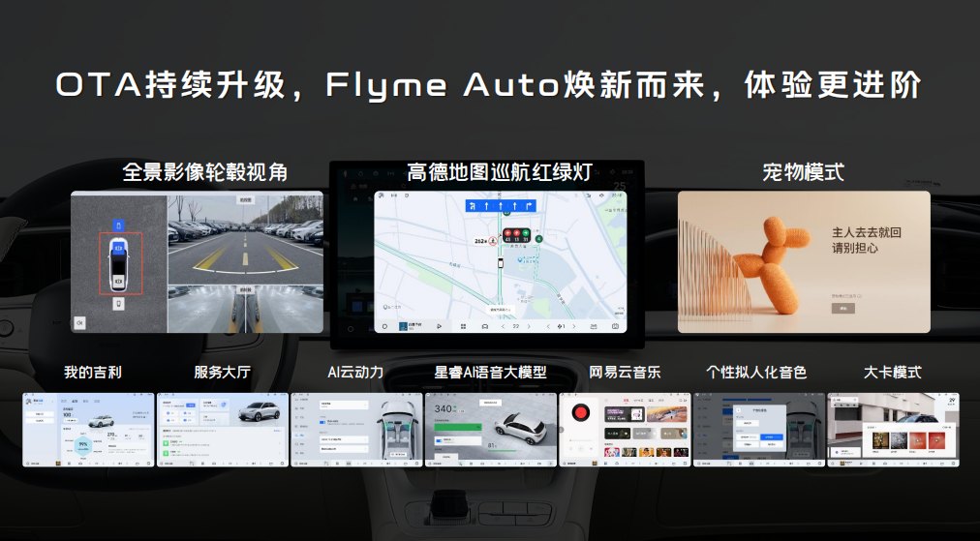Tap play button under the red record
The width and height of the screenshot is (980, 541).
click(581, 448)
